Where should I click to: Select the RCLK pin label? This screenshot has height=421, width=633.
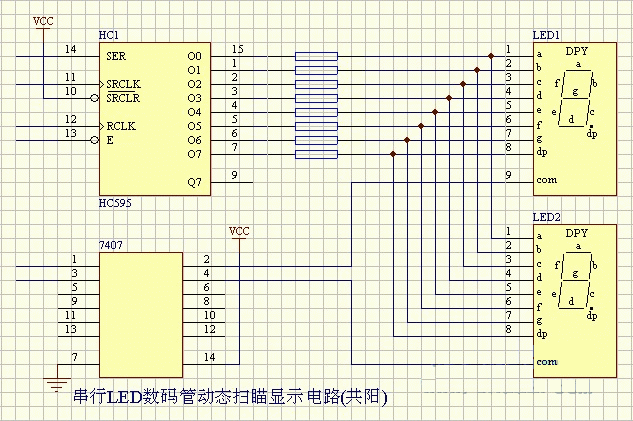[121, 126]
